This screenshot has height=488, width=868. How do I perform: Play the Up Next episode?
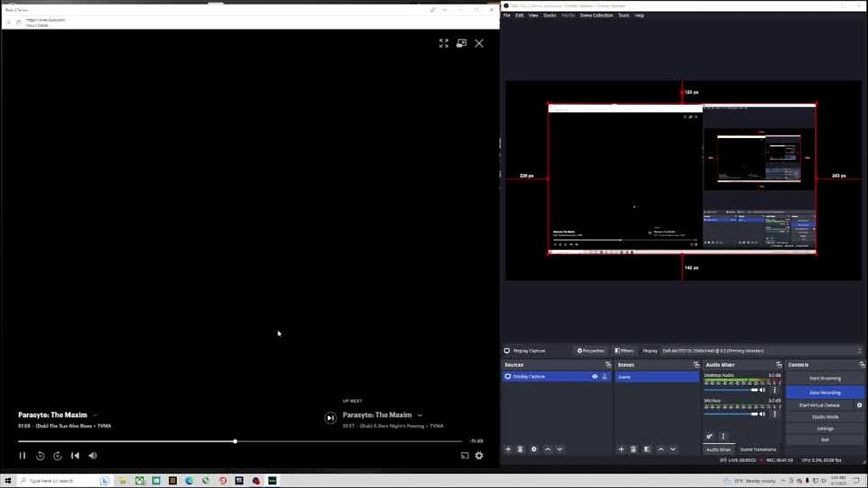coord(330,418)
